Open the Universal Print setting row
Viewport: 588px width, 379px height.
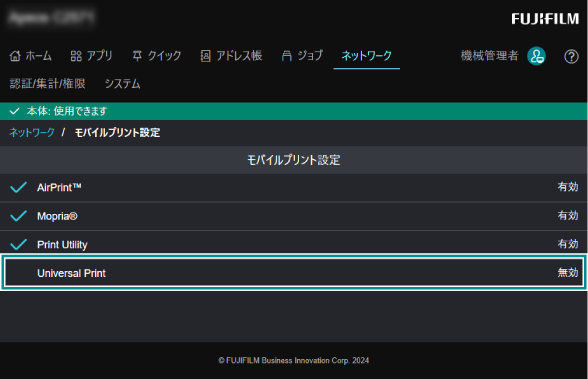tap(294, 273)
